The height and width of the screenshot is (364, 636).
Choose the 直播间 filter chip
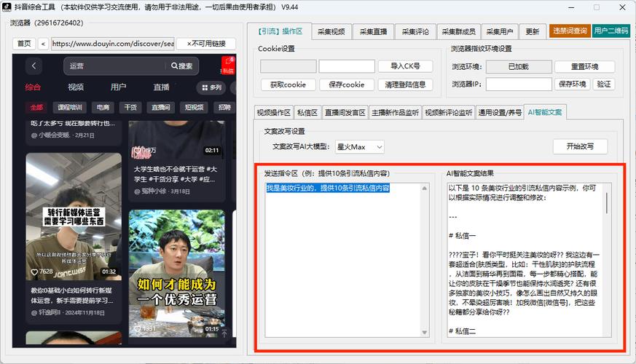tap(161, 108)
